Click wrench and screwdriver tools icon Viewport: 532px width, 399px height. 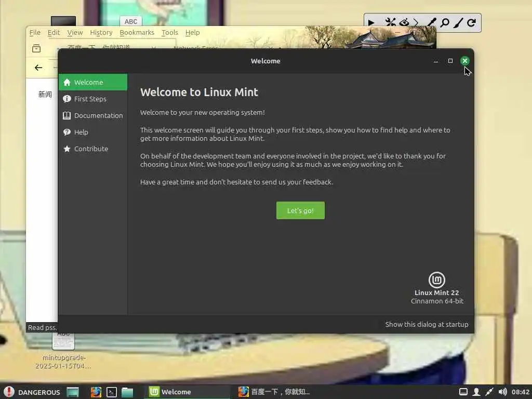pyautogui.click(x=391, y=22)
